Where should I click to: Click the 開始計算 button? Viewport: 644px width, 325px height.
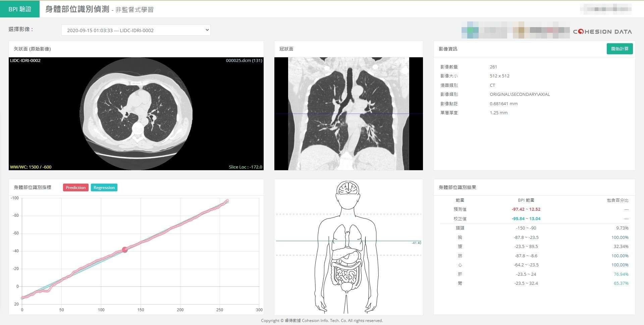620,49
